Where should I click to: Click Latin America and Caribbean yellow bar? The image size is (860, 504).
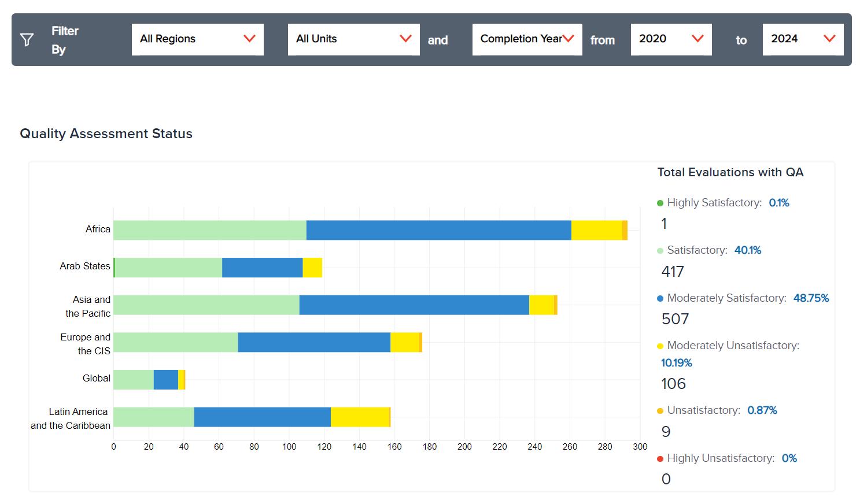pyautogui.click(x=360, y=417)
